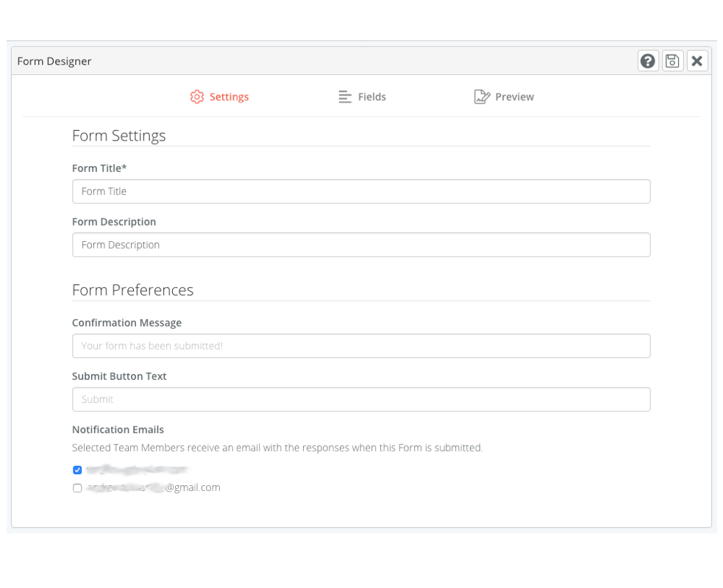Click the gear icon next to Settings
Screen dimensions: 723x588
[196, 96]
